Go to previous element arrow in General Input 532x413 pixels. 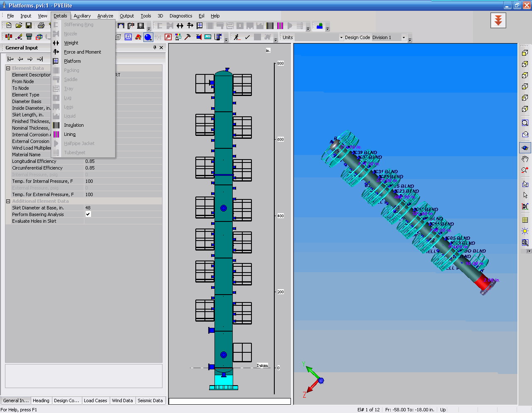pos(20,59)
